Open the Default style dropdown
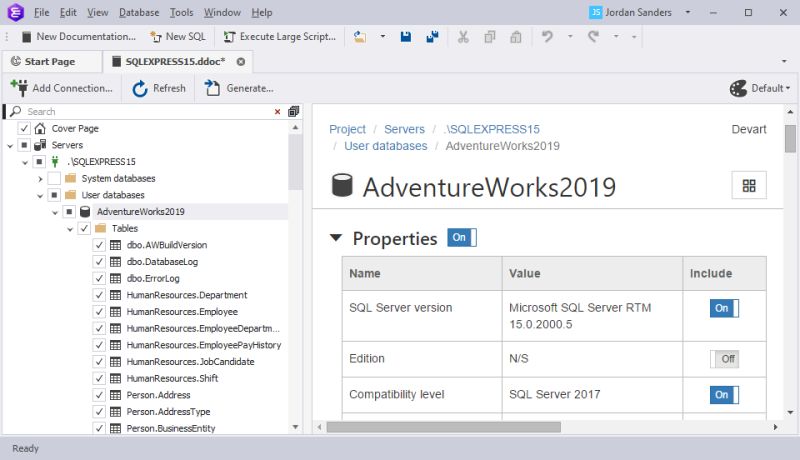The width and height of the screenshot is (800, 460). point(770,88)
